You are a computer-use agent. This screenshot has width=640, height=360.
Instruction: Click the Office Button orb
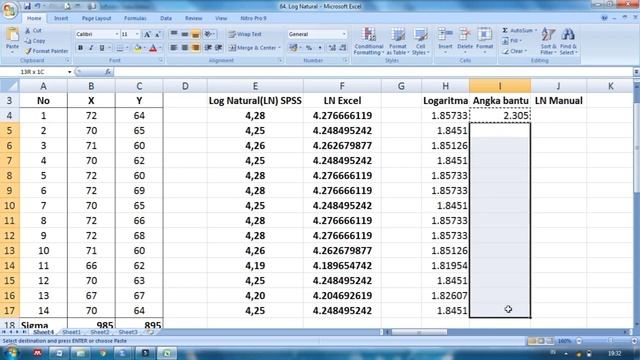coord(9,10)
